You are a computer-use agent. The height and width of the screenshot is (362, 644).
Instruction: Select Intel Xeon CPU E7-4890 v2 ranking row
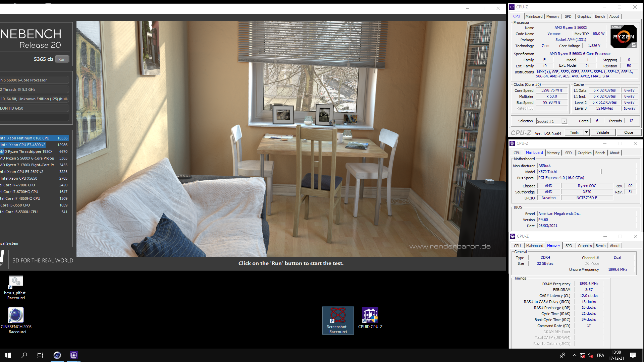click(35, 145)
